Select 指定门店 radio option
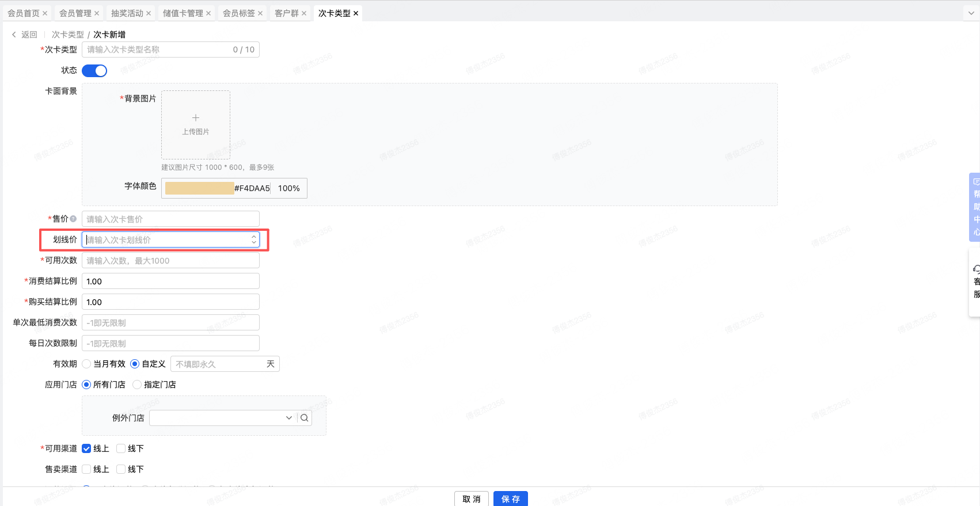 (137, 385)
